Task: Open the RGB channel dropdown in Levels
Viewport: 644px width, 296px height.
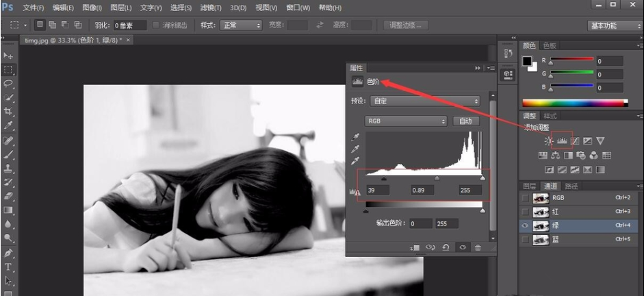Action: tap(406, 121)
